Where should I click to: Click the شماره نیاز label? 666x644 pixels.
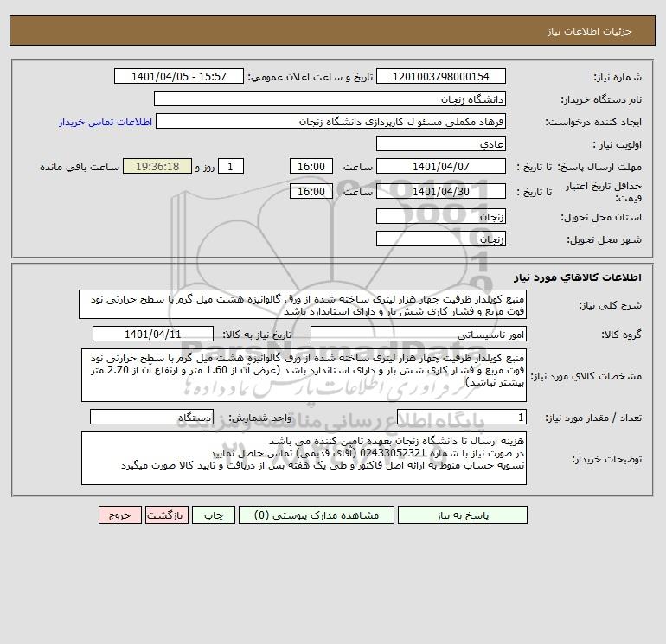[618, 77]
